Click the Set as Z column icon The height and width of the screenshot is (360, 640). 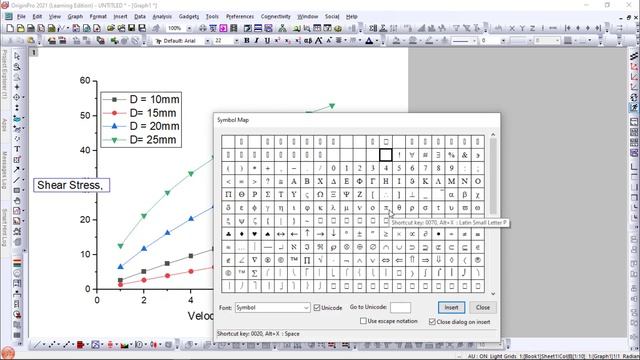coord(532,28)
